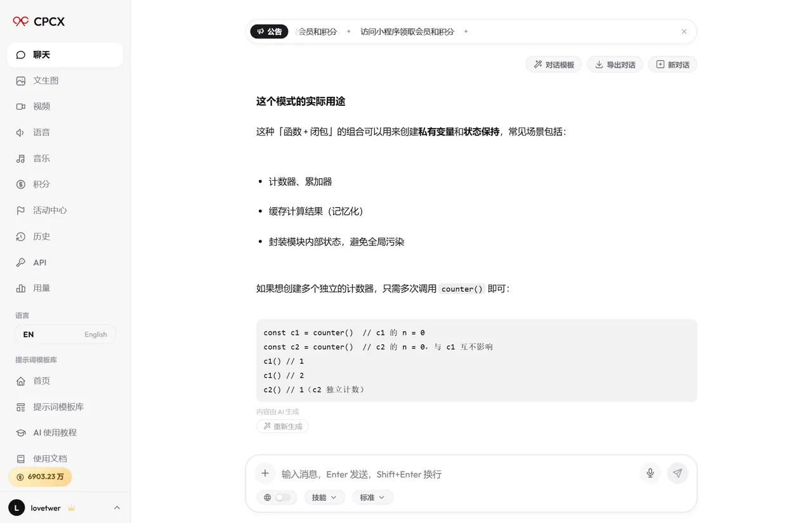View the 历史 history page
The width and height of the screenshot is (812, 523).
pos(65,236)
